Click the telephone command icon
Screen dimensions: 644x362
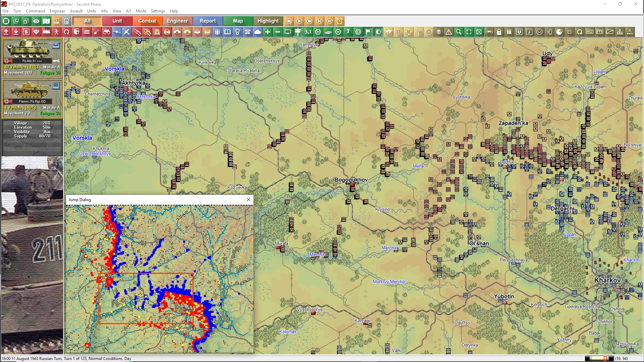tap(248, 32)
